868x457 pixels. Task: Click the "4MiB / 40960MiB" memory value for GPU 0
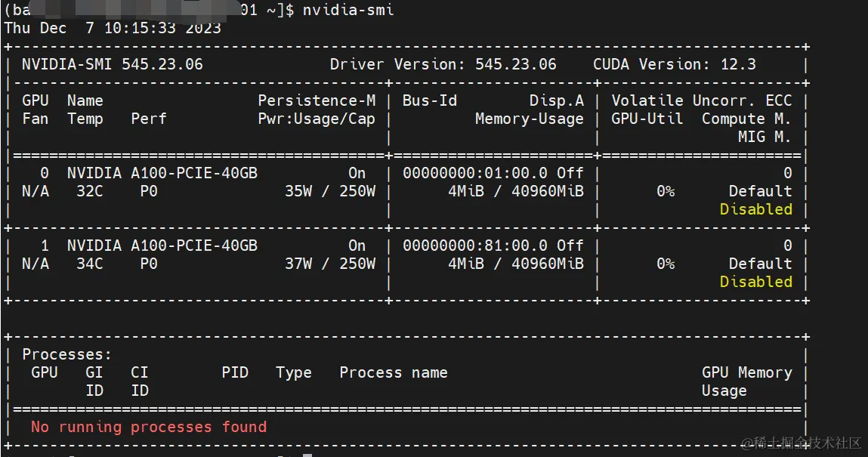(516, 191)
